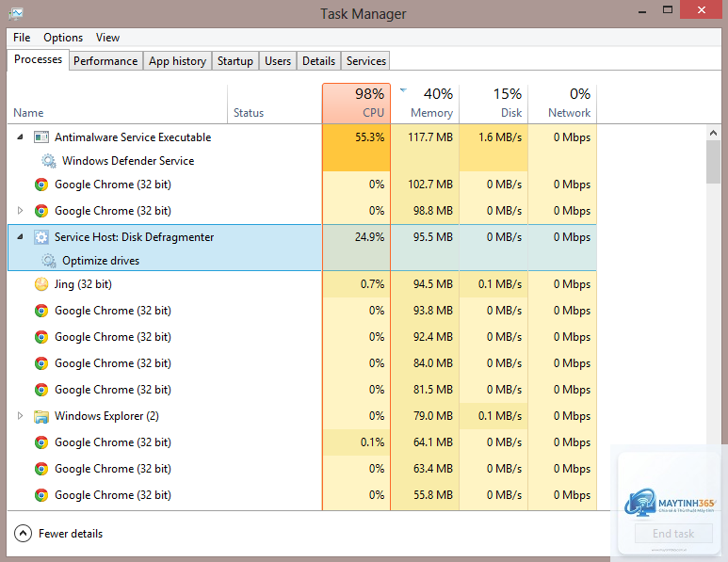Click the 79.0 MB memory value

[x=433, y=416]
